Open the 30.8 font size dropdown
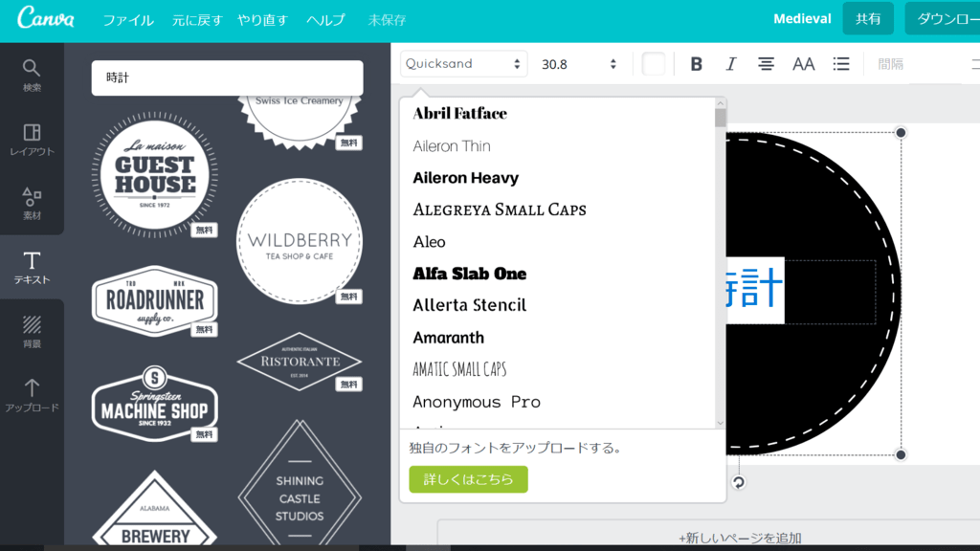 pos(579,64)
